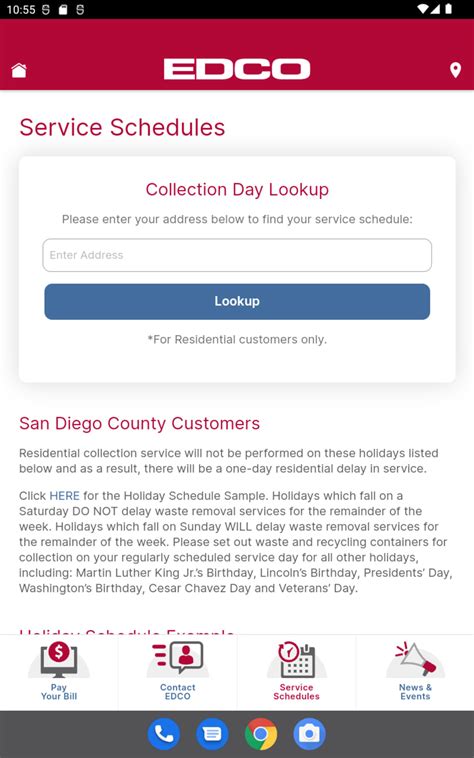Viewport: 474px width, 758px height.
Task: Click the Enter Address field
Action: click(x=237, y=255)
